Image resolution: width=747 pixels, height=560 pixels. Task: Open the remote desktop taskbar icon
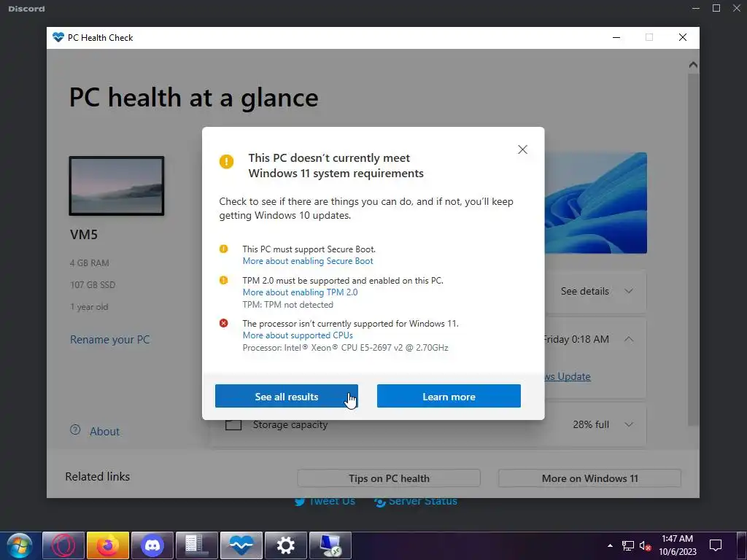coord(330,545)
